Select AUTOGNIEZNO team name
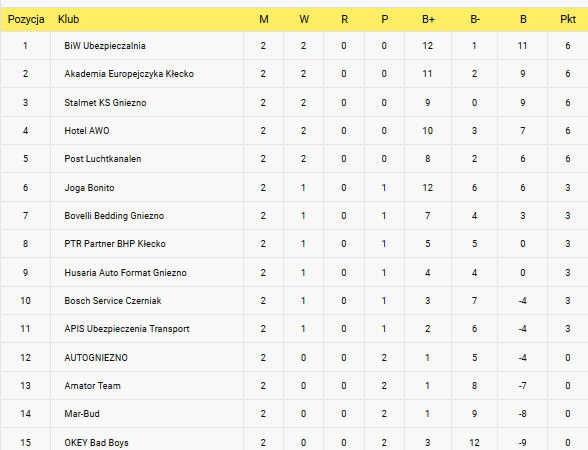Viewport: 588px width, 450px height. coord(96,358)
